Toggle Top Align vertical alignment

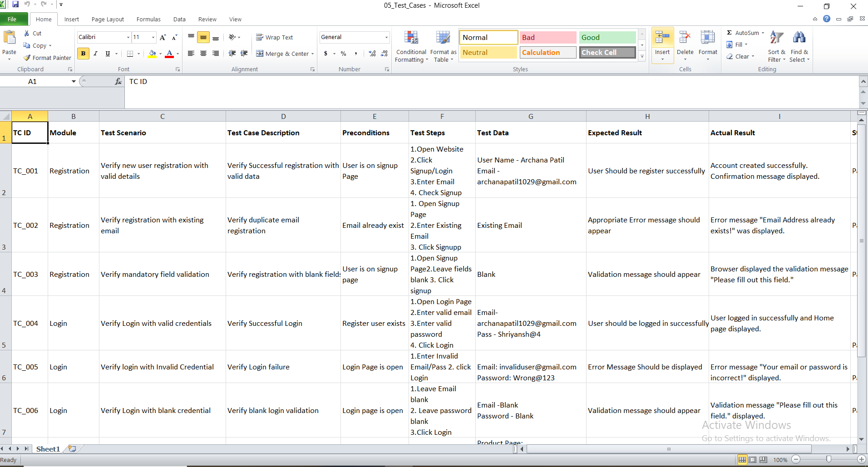pyautogui.click(x=191, y=37)
